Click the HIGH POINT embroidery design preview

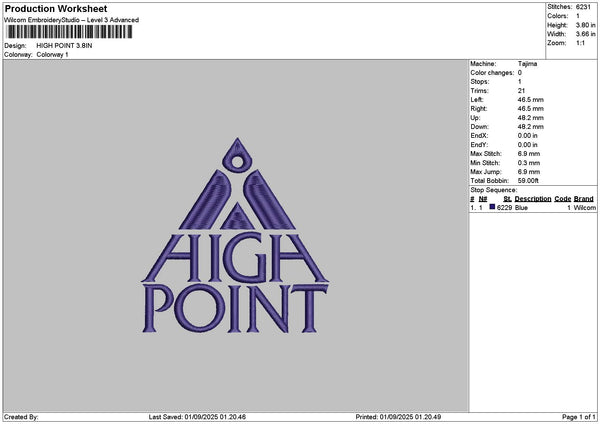coord(235,235)
